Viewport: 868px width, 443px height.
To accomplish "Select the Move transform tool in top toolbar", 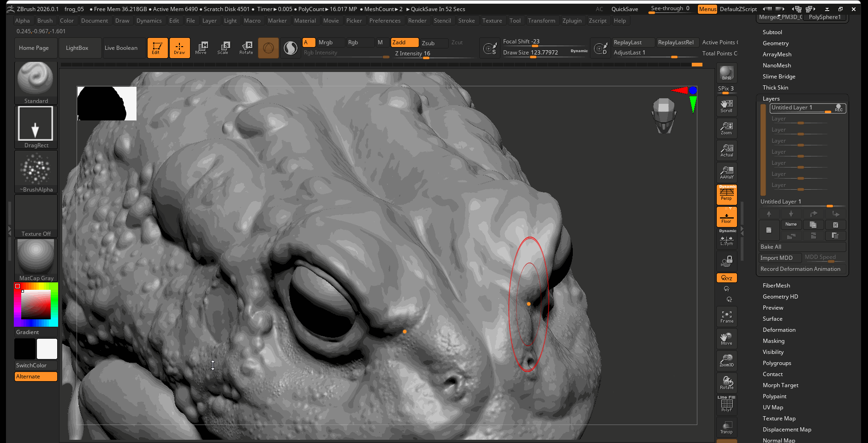I will point(201,48).
